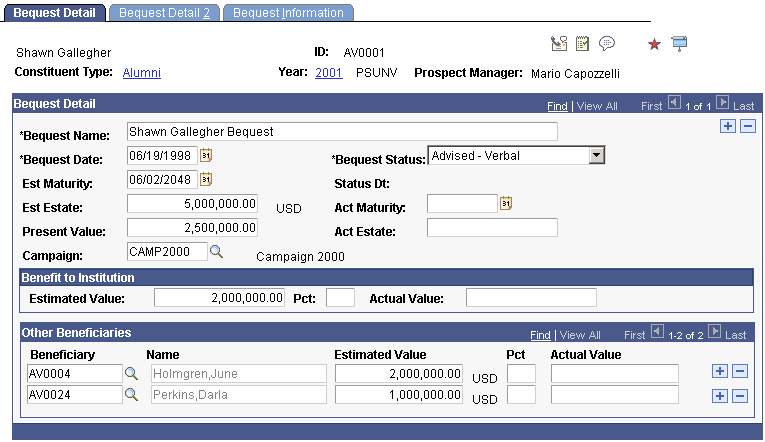Click the Est Estate amount field

[192, 203]
